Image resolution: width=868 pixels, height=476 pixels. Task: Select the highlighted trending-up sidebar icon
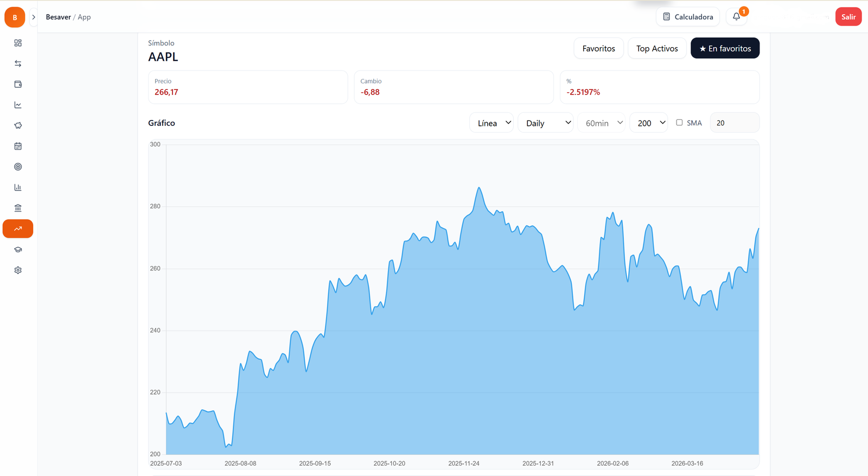[x=18, y=229]
